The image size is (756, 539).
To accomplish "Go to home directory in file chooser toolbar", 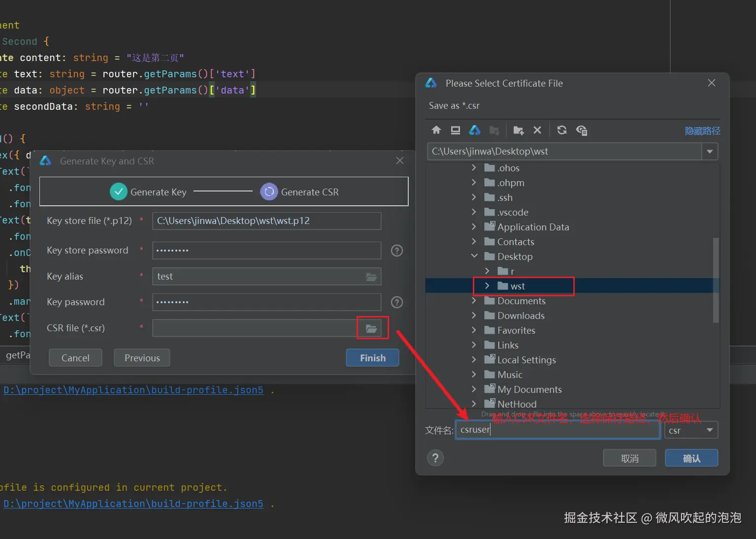I will [x=436, y=130].
